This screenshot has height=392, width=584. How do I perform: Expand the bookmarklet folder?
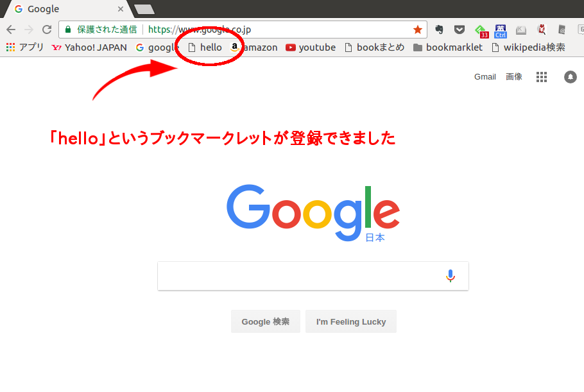[448, 47]
